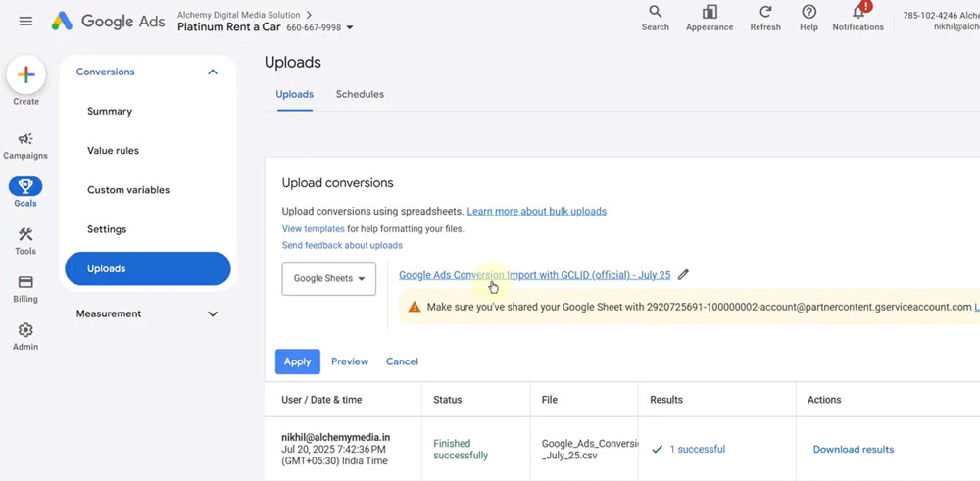The height and width of the screenshot is (481, 980).
Task: Switch to the Schedules tab
Action: (x=360, y=94)
